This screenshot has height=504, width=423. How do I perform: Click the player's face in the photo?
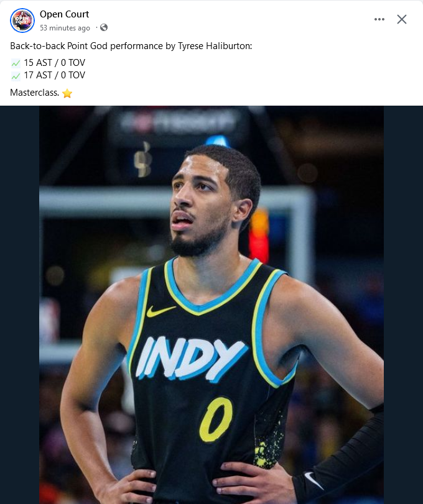201,206
